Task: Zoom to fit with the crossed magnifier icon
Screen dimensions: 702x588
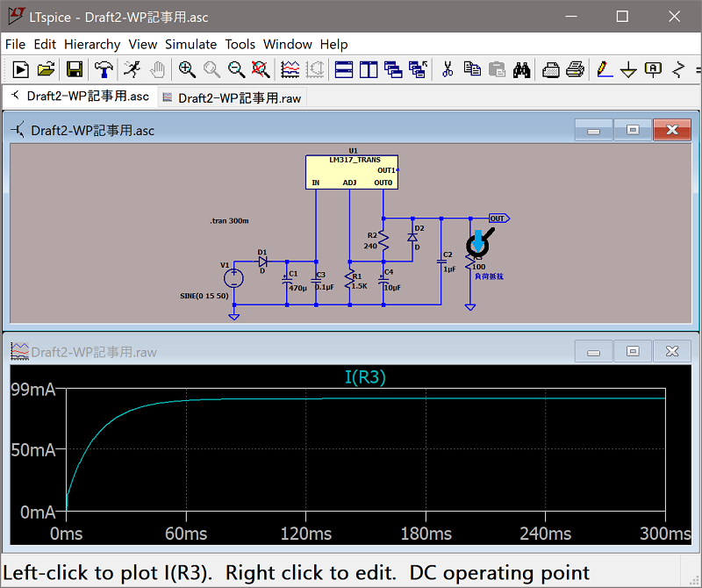Action: [261, 69]
